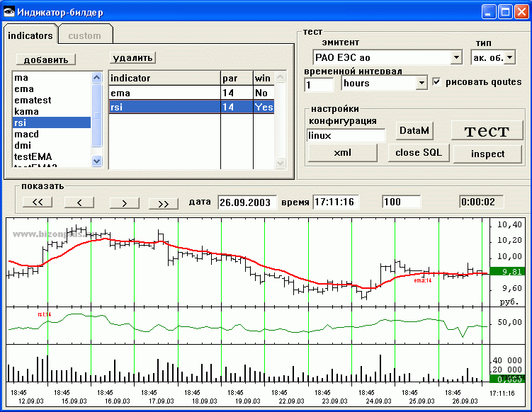Image resolution: width=532 pixels, height=412 pixels.
Task: Step forward with the > button
Action: [x=124, y=202]
